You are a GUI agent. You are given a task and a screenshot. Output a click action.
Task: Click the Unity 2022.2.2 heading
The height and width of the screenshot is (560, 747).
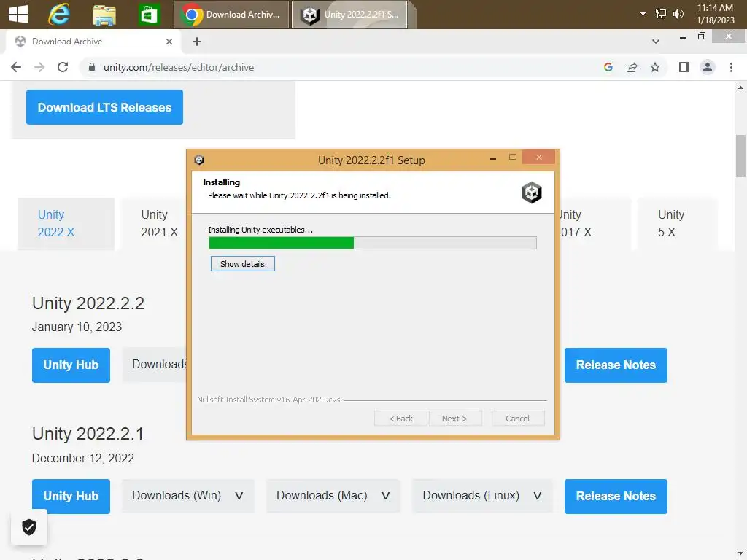coord(88,303)
